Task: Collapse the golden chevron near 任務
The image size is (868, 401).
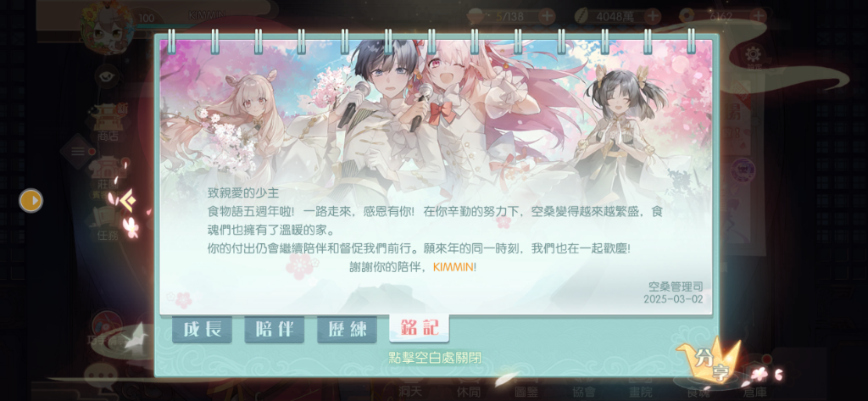Action: coord(129,200)
